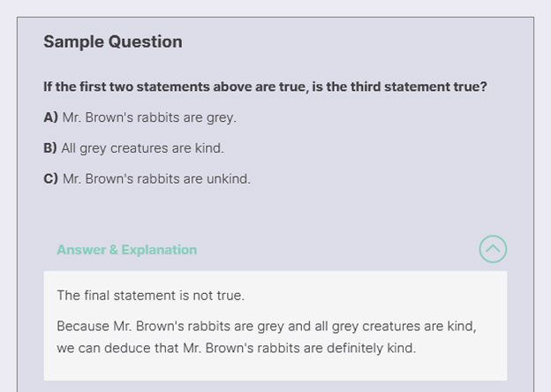551x392 pixels.
Task: Click statement "Mr. Brown's rabbits are unkind."
Action: click(156, 178)
